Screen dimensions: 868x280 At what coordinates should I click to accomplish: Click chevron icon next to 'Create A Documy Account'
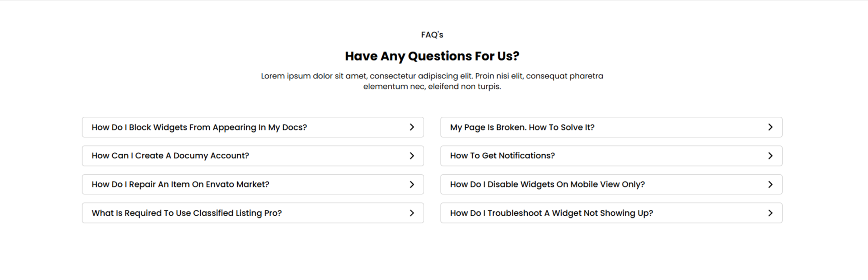[x=412, y=156]
